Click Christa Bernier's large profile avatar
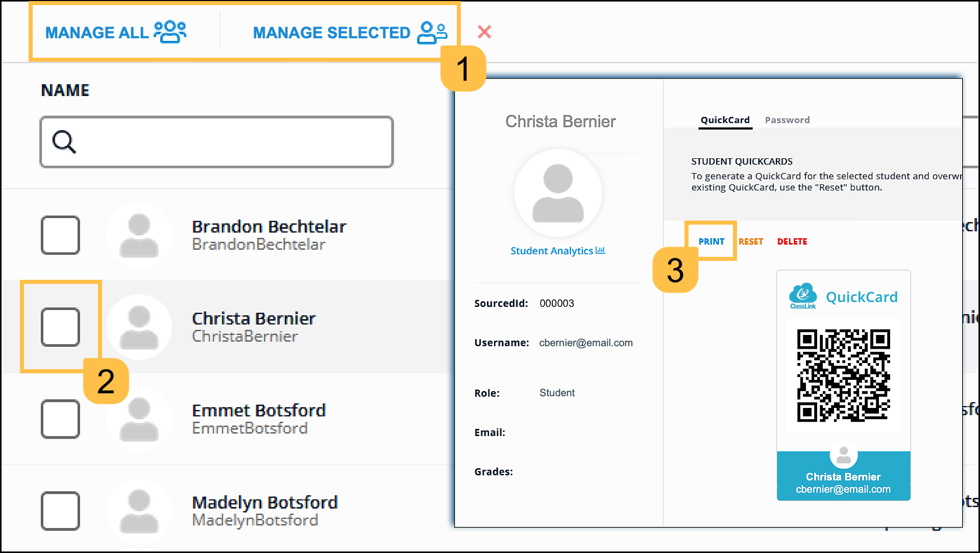The height and width of the screenshot is (553, 980). click(x=558, y=193)
